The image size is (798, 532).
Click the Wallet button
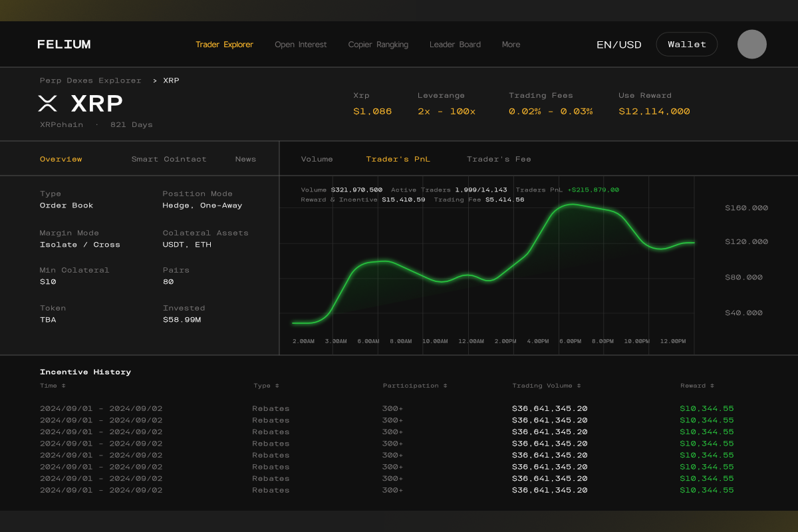[686, 45]
